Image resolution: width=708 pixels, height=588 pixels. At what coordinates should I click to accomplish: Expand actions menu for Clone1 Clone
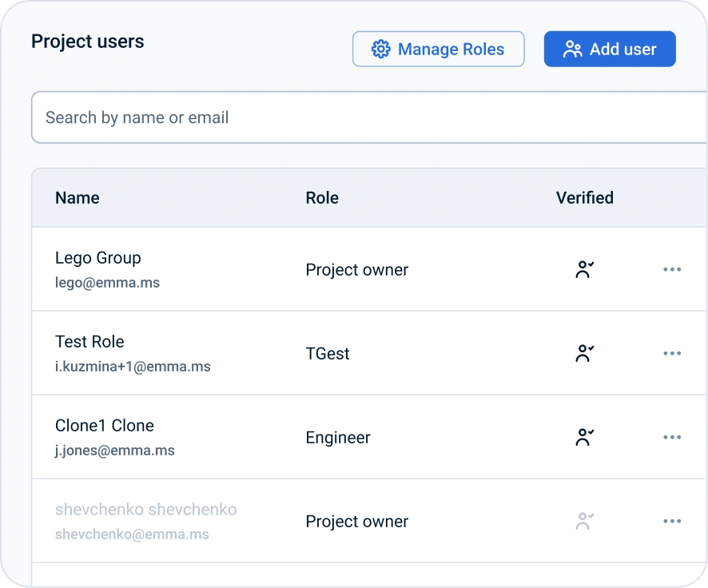(x=672, y=437)
